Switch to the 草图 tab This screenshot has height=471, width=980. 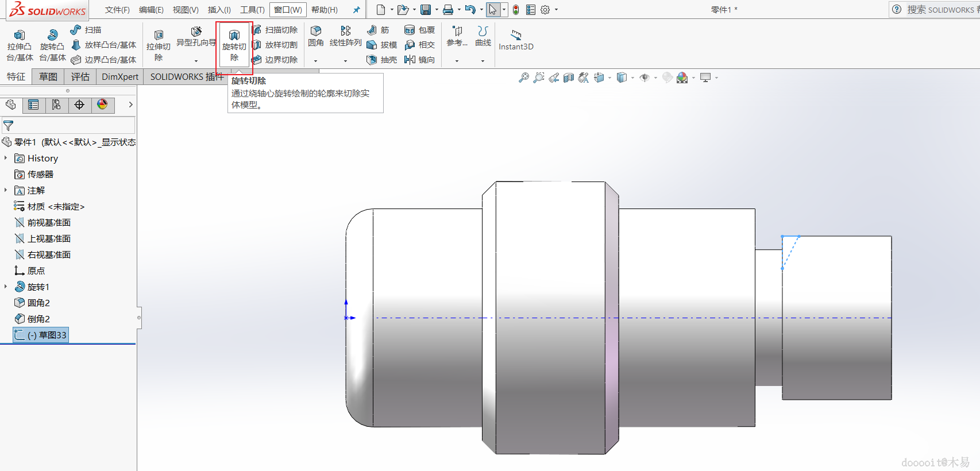[48, 77]
